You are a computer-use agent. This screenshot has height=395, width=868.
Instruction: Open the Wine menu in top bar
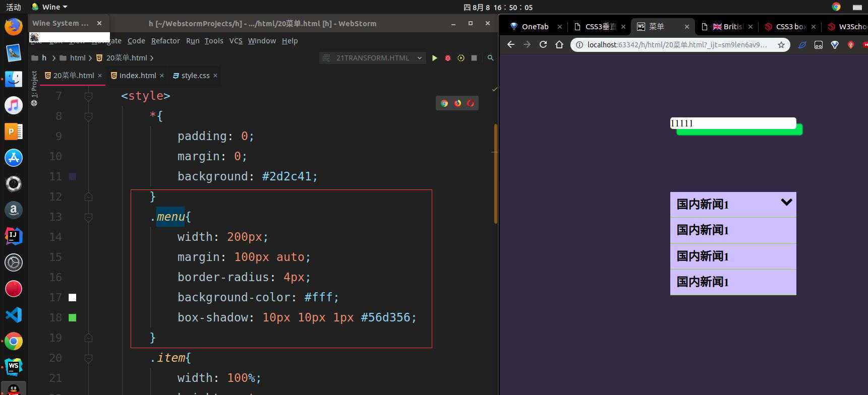(49, 7)
